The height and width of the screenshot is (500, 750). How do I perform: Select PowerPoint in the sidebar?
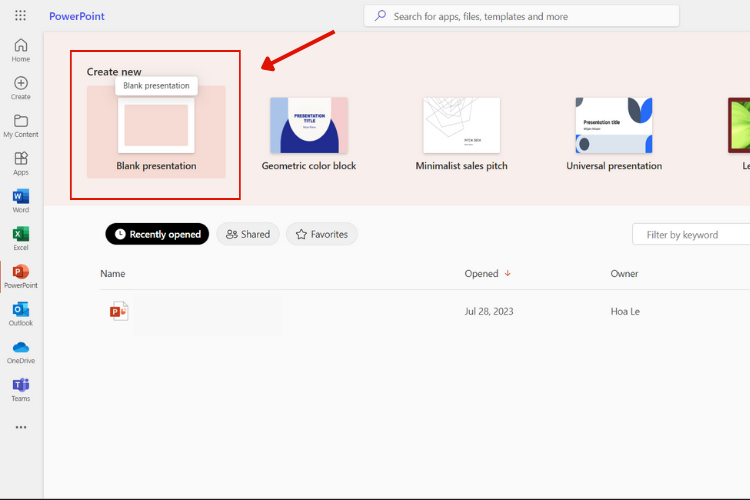(x=21, y=277)
